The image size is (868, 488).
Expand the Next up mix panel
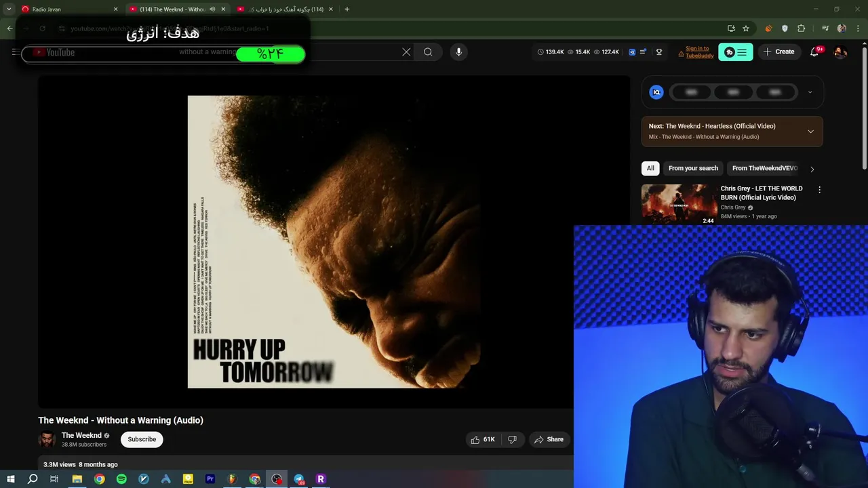coord(810,131)
